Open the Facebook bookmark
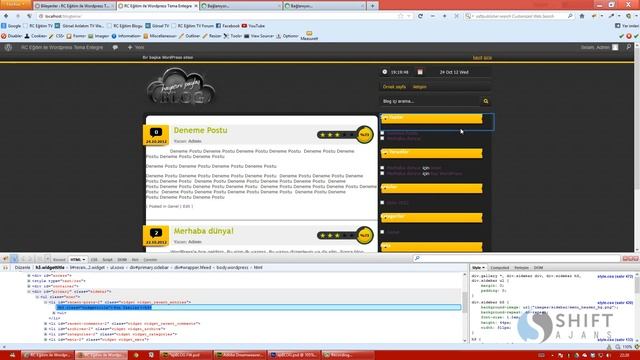This screenshot has width=640, height=360. pos(228,26)
